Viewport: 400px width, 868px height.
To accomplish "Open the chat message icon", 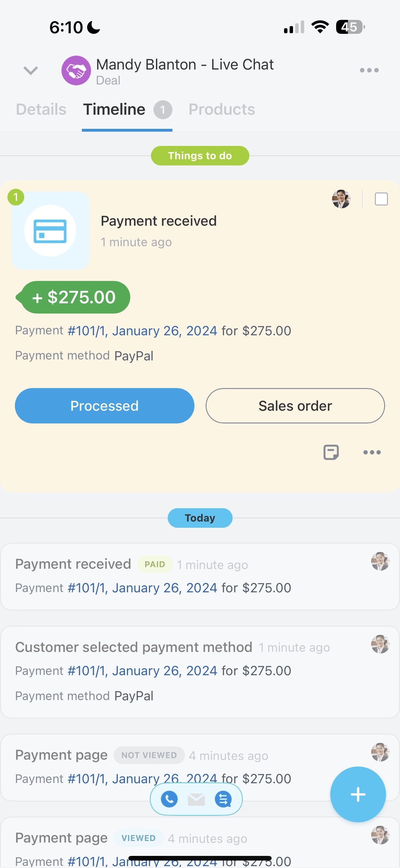I will tap(223, 799).
